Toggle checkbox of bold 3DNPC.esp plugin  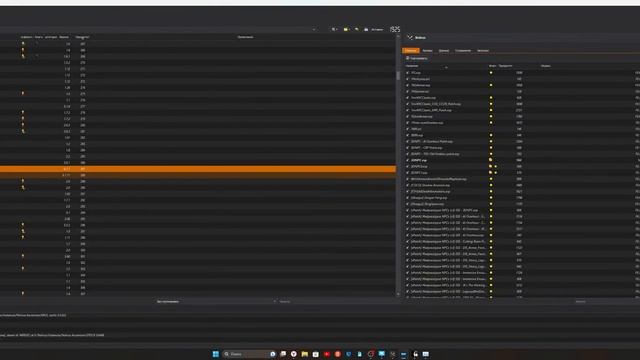407,160
